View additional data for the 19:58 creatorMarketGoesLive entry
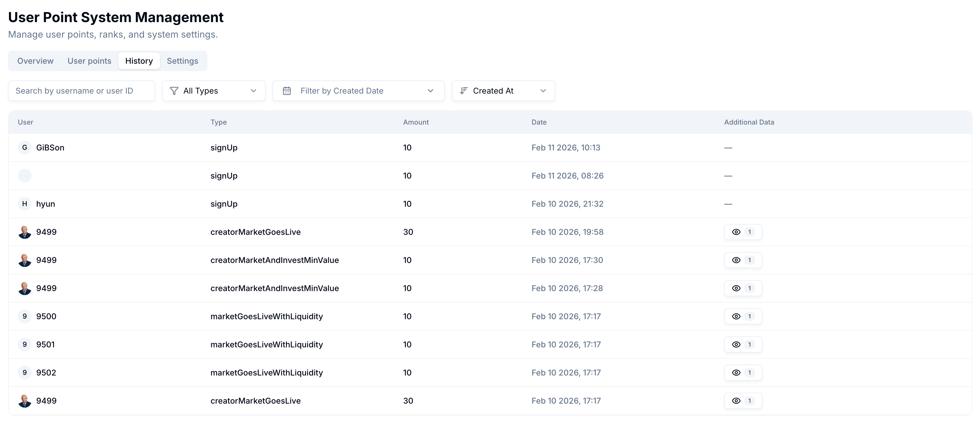 743,232
